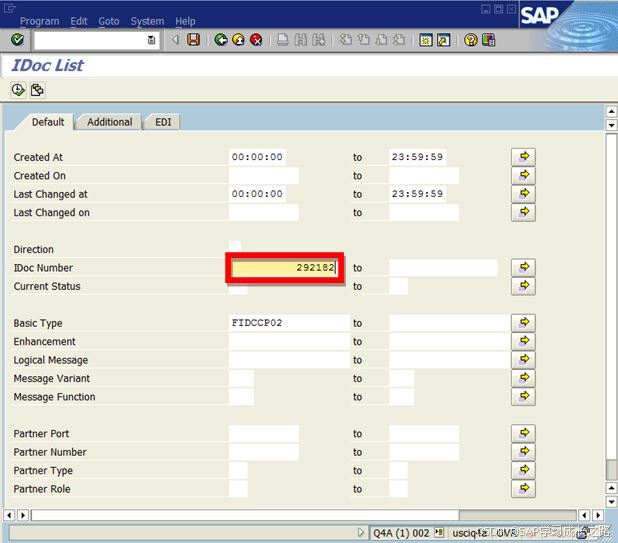
Task: Open the Help menu
Action: pyautogui.click(x=185, y=21)
